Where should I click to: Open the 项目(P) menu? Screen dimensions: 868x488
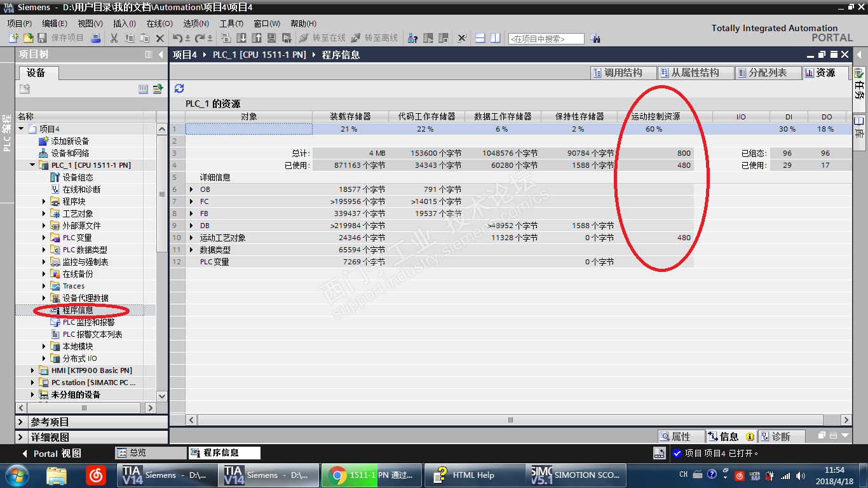tap(19, 24)
